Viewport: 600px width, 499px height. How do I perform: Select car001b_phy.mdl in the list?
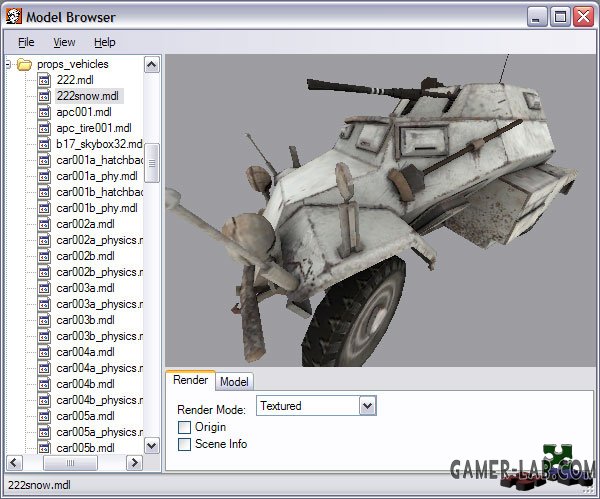pyautogui.click(x=97, y=208)
